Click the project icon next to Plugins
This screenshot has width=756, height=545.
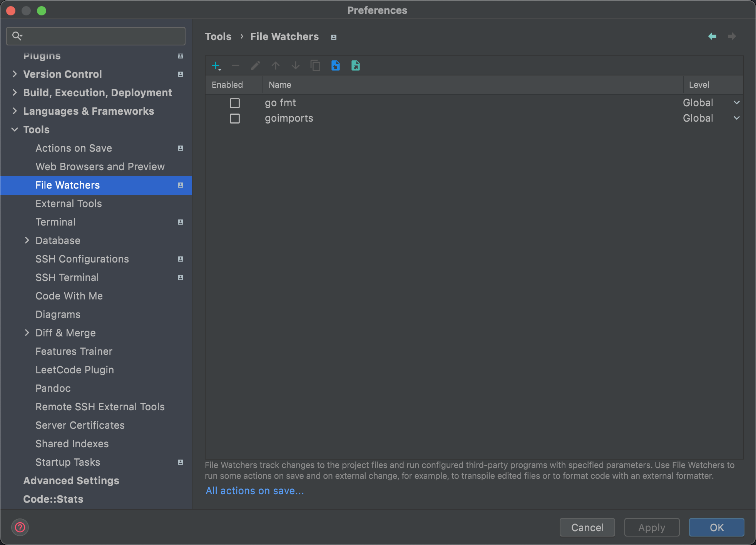[x=181, y=56]
